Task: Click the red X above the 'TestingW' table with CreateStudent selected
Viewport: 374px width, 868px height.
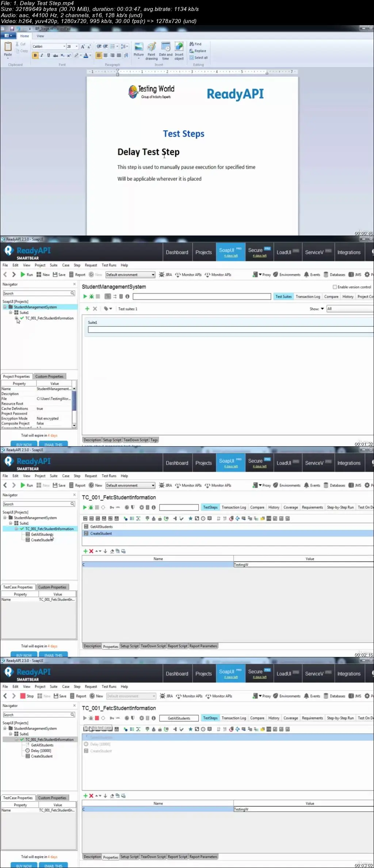Action: (x=91, y=551)
